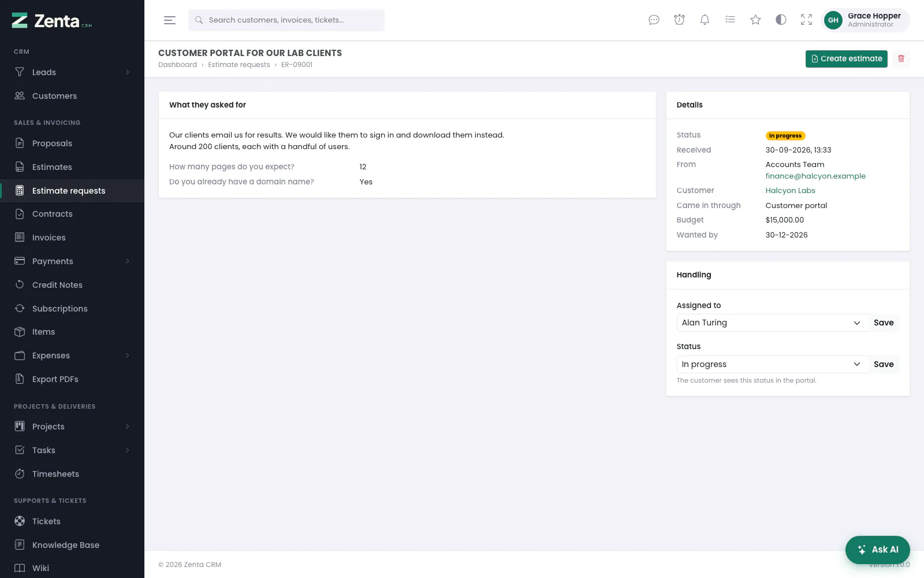Open Knowledge Base sidebar item
This screenshot has height=578, width=924.
[x=72, y=545]
